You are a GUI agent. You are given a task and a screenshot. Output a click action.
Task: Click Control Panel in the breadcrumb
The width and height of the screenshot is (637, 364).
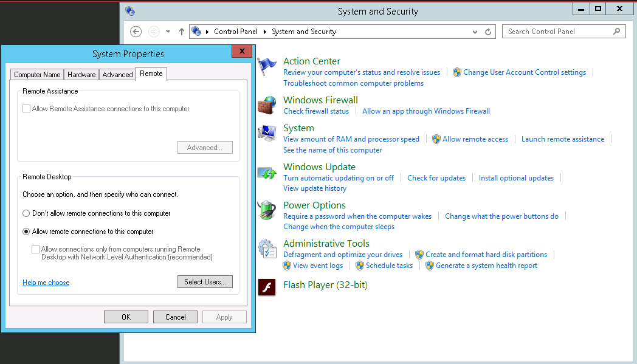236,32
